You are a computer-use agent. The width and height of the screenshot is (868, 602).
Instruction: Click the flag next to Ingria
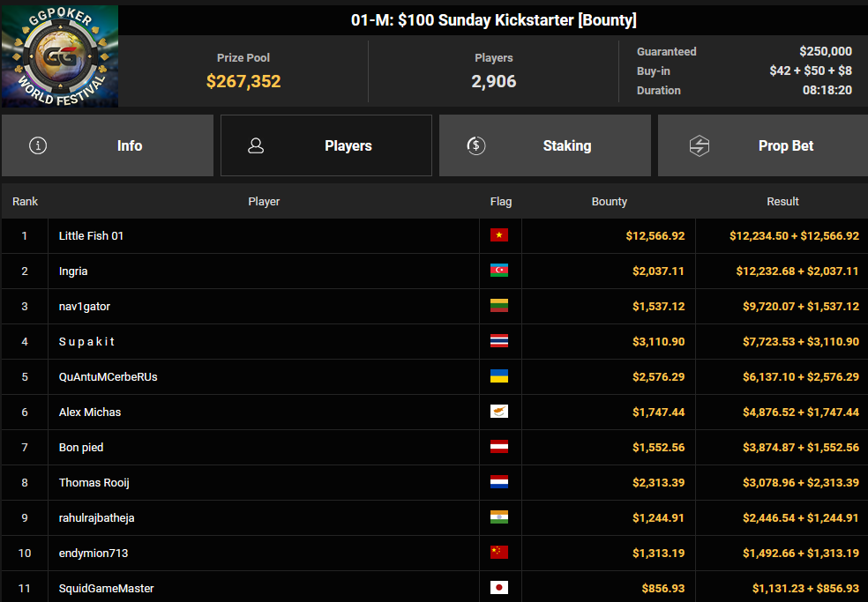(x=499, y=271)
